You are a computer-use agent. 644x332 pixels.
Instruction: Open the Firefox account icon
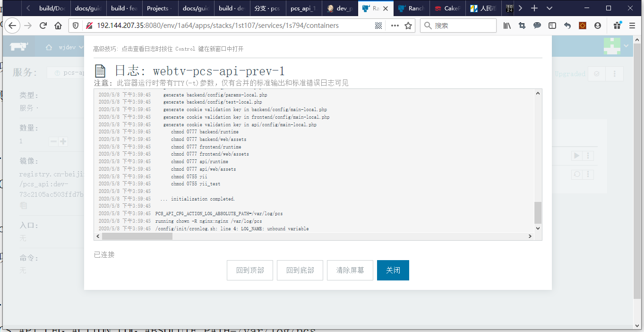[x=598, y=26]
